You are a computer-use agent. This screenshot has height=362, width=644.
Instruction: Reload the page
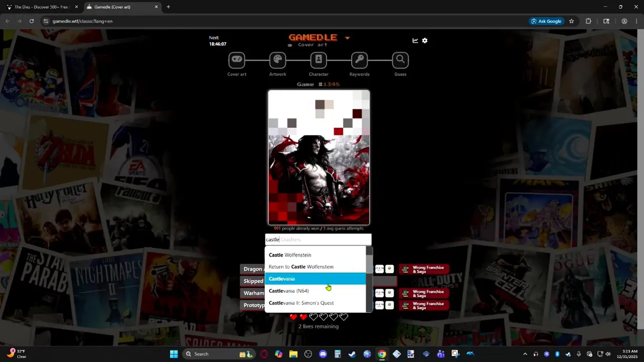[x=32, y=21]
